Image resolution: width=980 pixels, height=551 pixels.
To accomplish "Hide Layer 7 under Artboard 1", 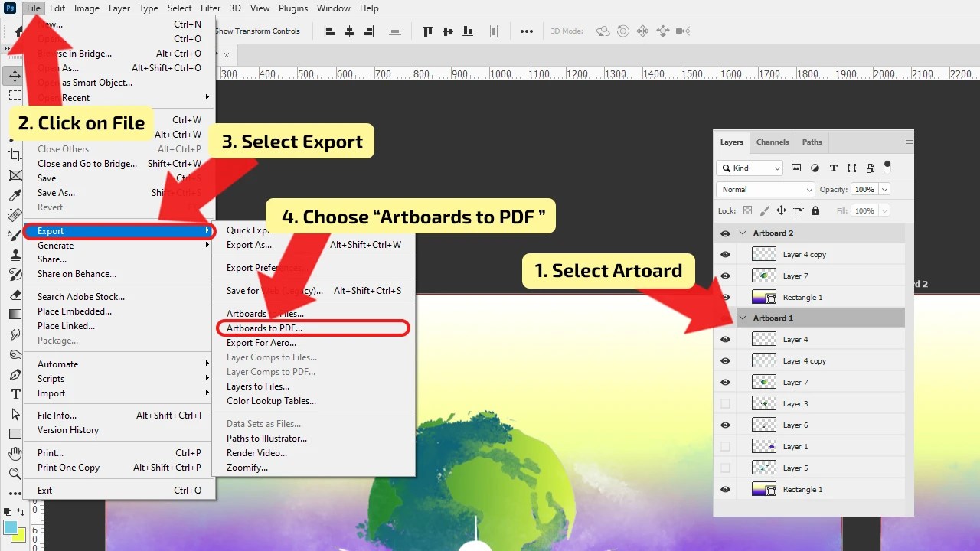I will pos(724,382).
